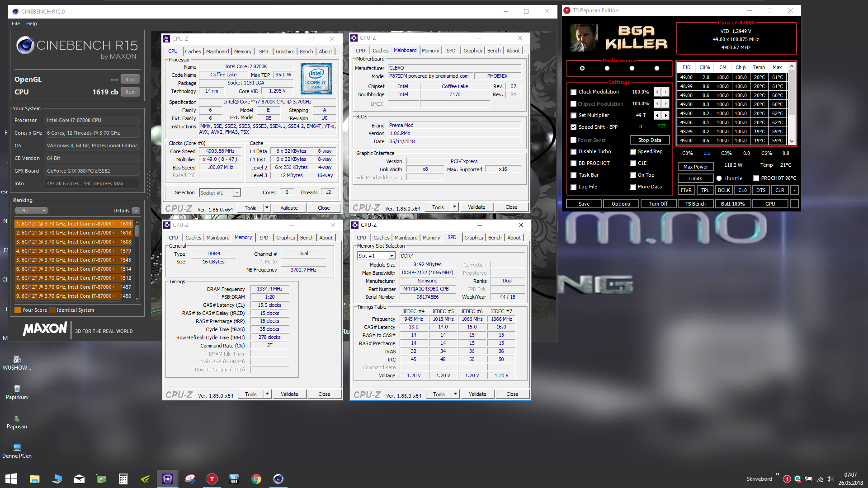Decrease the Set Multiplier value with the left arrow
This screenshot has height=488, width=868.
pos(657,115)
